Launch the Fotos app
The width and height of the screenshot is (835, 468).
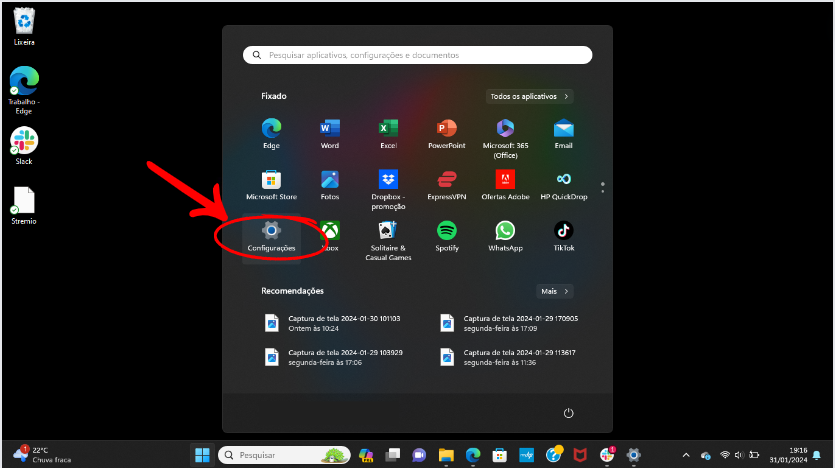330,185
